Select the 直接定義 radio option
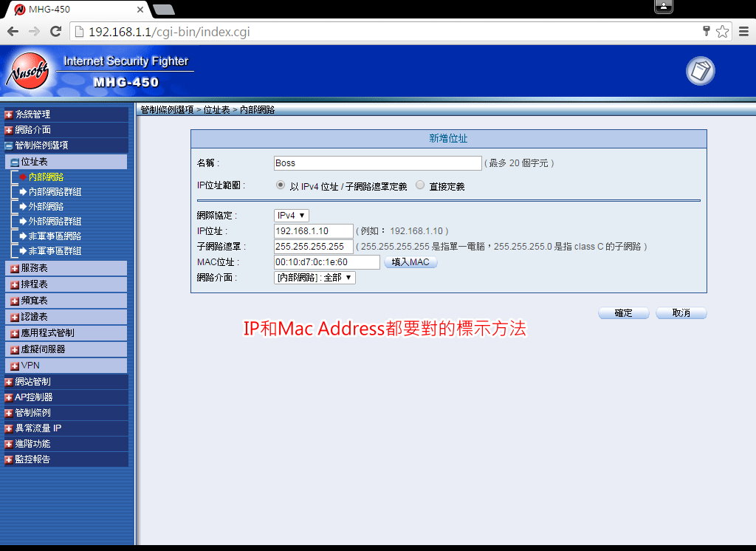Viewport: 756px width, 551px height. 420,185
